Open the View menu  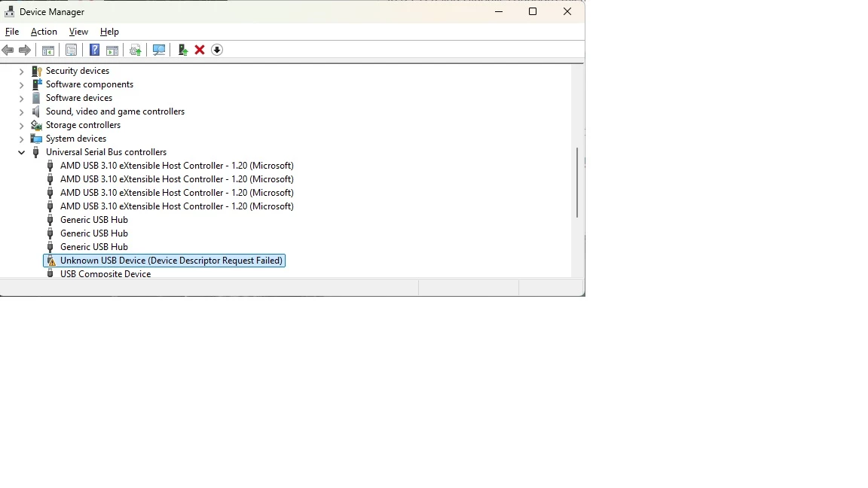(x=78, y=32)
